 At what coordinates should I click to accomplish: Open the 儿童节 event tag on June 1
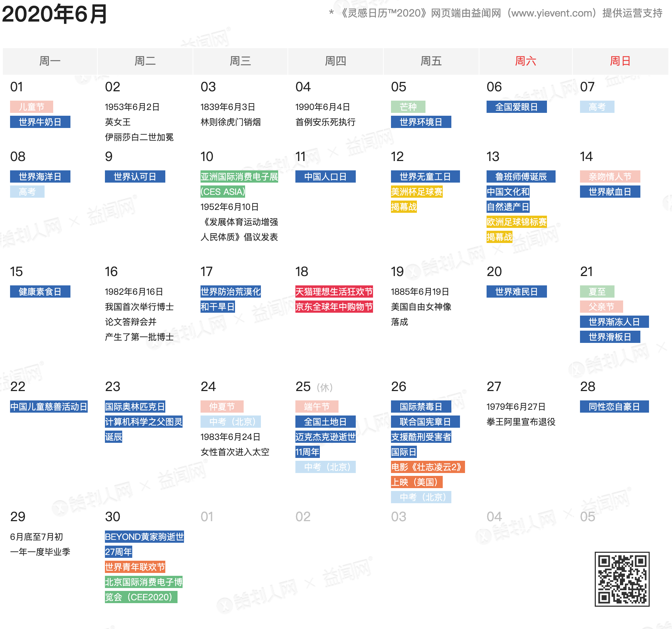tap(32, 107)
